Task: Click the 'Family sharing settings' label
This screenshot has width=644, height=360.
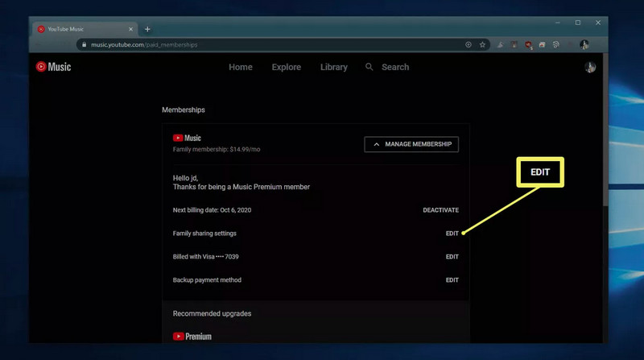Action: tap(204, 234)
